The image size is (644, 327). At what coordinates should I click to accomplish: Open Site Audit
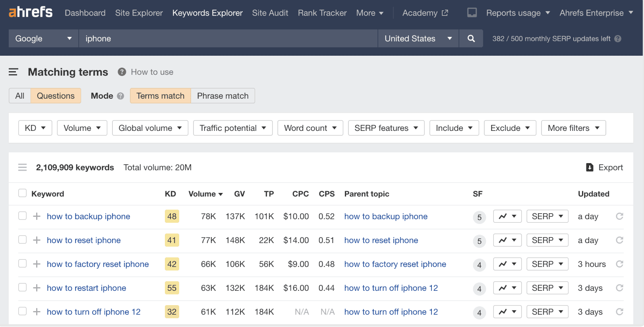click(x=270, y=13)
